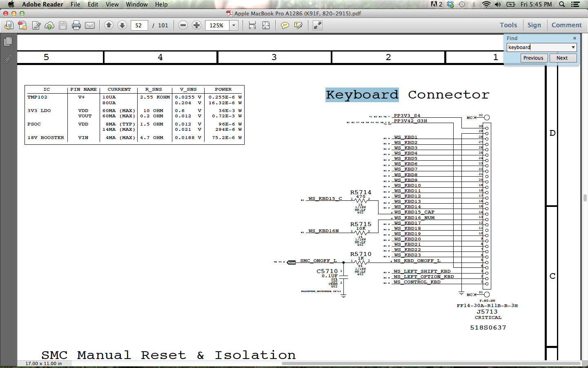This screenshot has height=368, width=588.
Task: Click the 18V BOOSTER table row
Action: 134,138
